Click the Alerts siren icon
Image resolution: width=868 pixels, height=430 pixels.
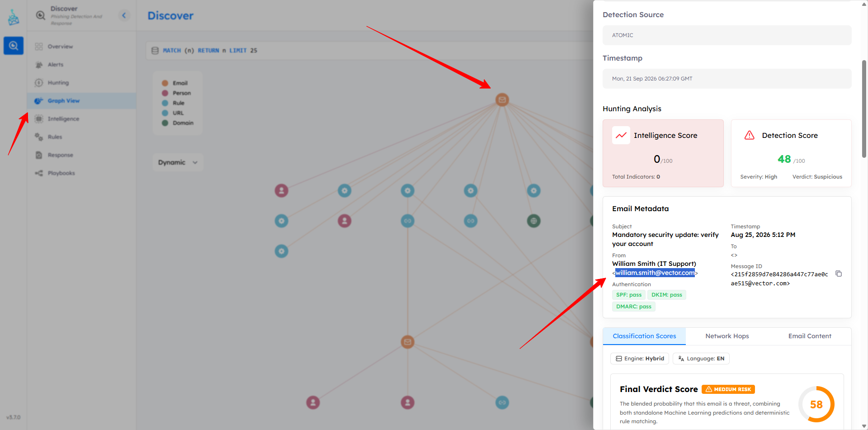pyautogui.click(x=39, y=65)
